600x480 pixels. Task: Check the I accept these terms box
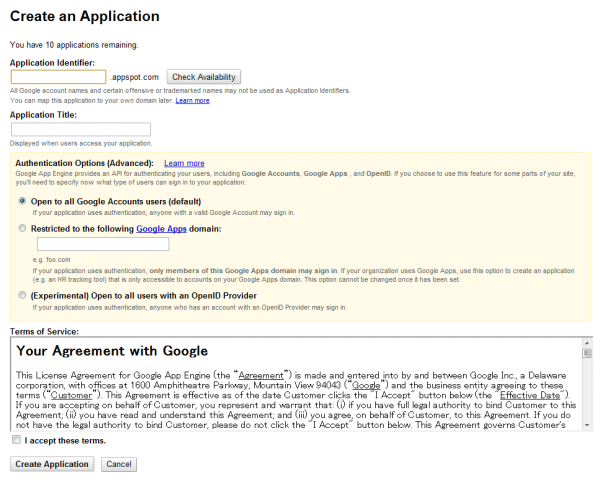pyautogui.click(x=15, y=440)
